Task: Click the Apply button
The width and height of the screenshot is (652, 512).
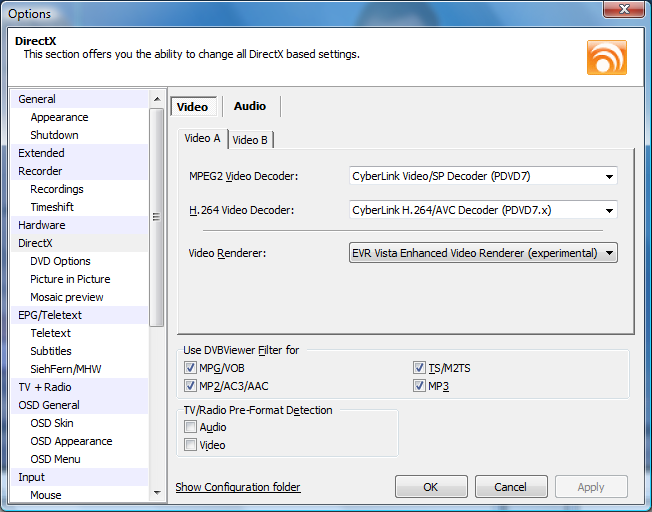Action: [x=591, y=487]
